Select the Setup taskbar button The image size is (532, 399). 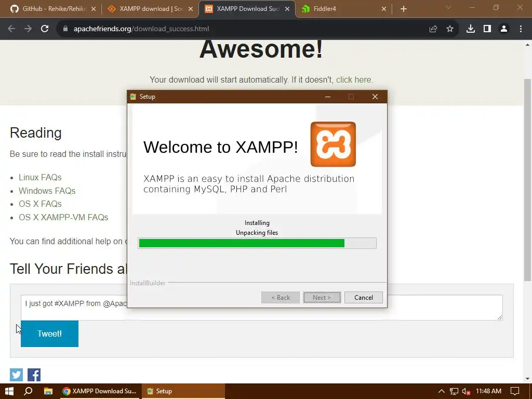183,391
